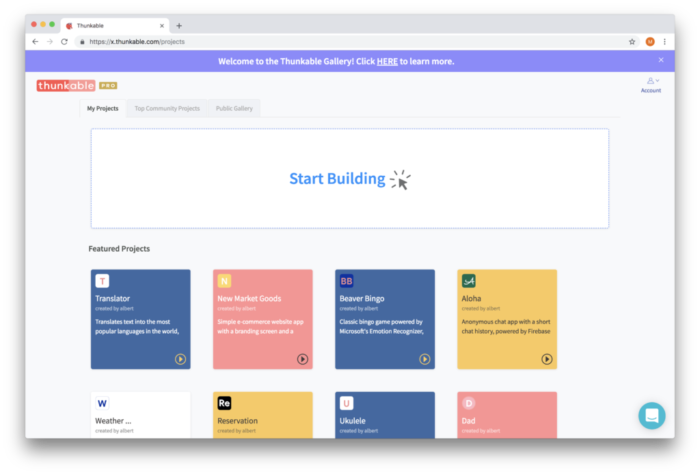700x474 pixels.
Task: Open the Dad project card
Action: click(507, 415)
